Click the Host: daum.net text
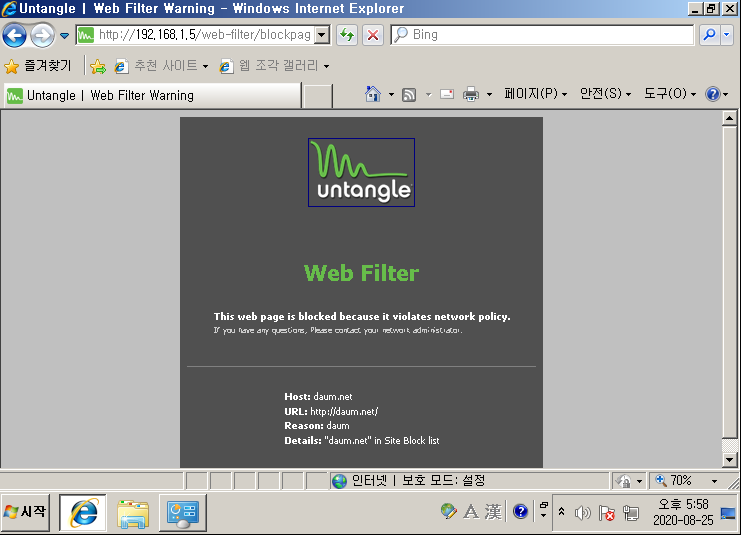The height and width of the screenshot is (535, 741). pyautogui.click(x=318, y=397)
